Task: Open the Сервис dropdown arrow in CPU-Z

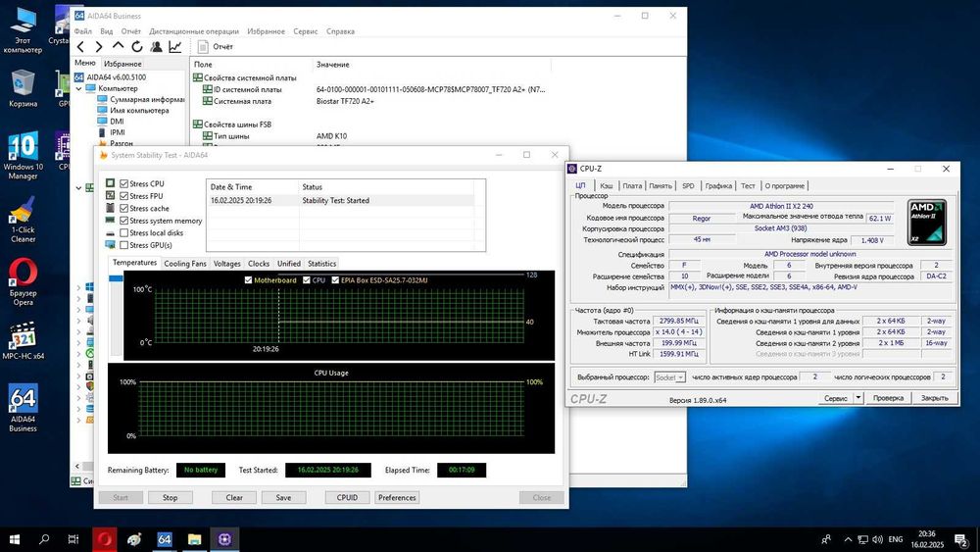Action: [x=858, y=398]
